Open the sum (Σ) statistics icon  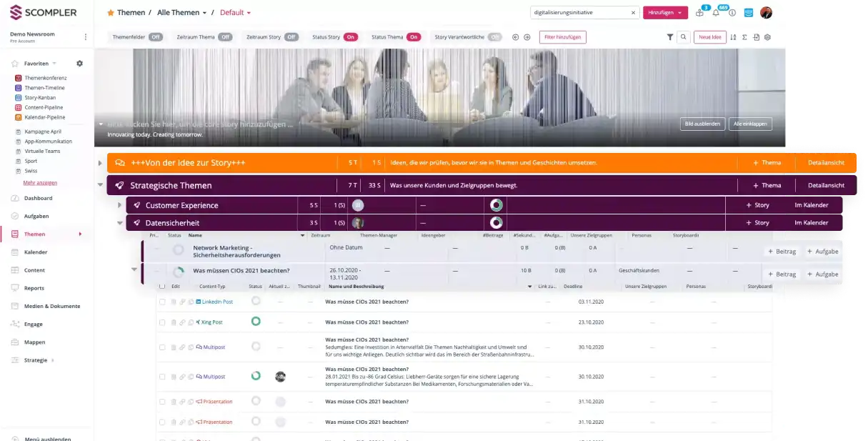[745, 37]
